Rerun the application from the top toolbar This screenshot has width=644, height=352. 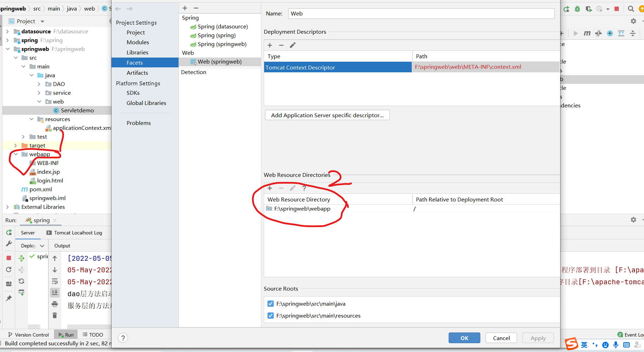566,9
